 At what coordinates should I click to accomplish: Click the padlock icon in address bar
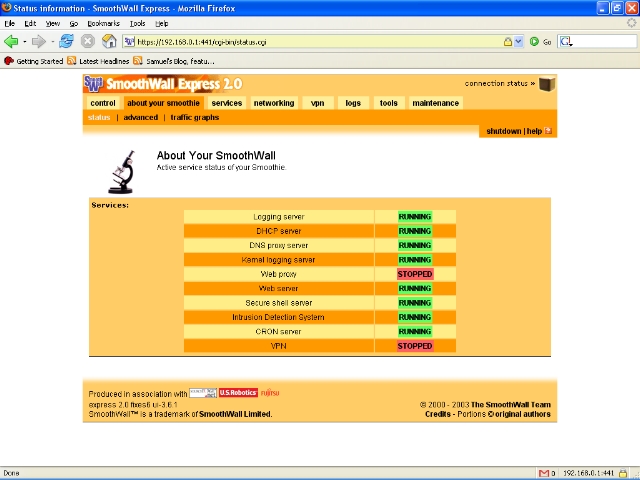pos(508,42)
